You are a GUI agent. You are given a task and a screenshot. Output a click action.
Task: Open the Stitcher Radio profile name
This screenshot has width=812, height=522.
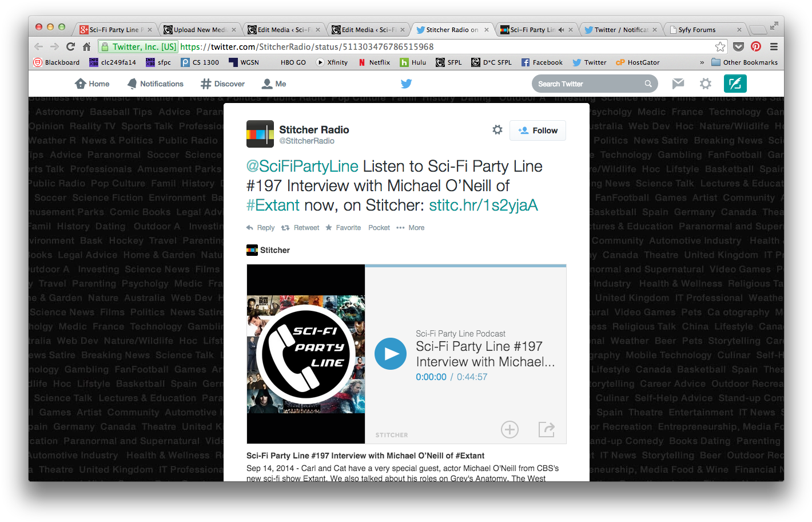point(314,130)
